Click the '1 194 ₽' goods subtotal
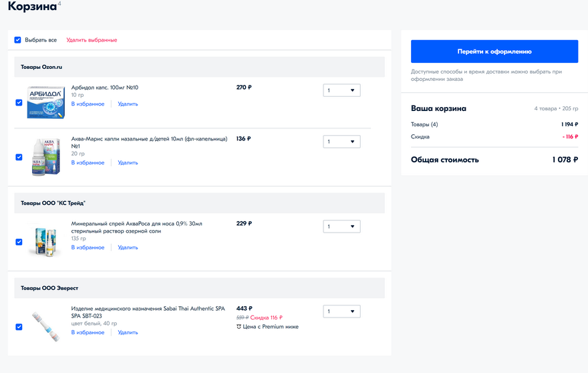Viewport: 588px width, 373px height. pyautogui.click(x=569, y=124)
